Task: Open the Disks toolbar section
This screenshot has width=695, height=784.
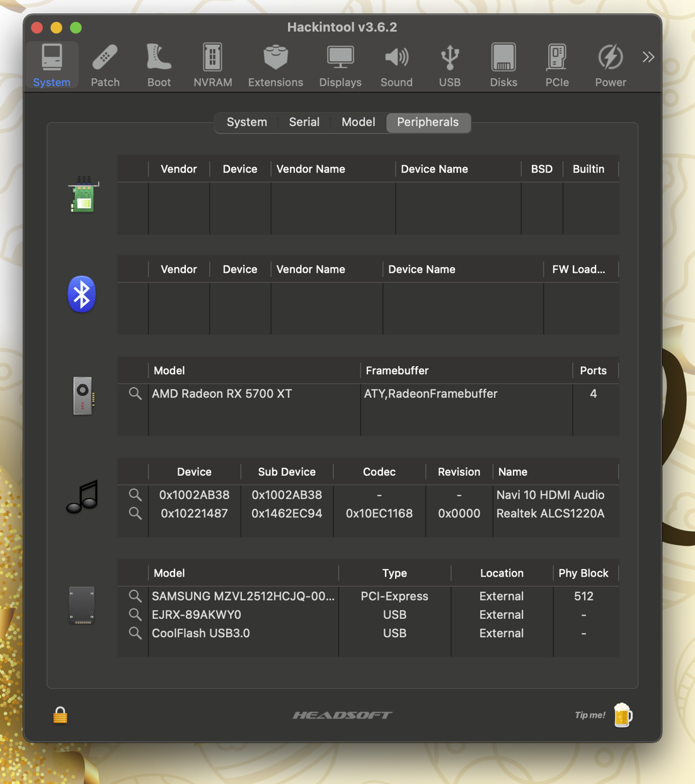Action: coord(503,66)
